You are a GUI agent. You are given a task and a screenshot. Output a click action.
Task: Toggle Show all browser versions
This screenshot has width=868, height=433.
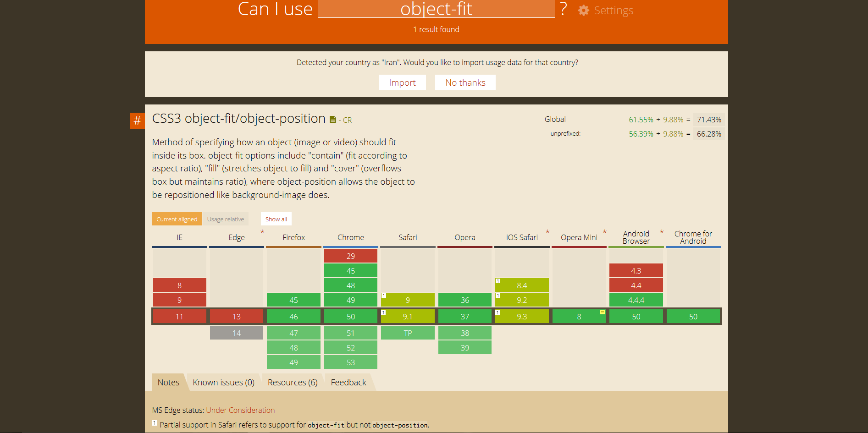click(276, 219)
